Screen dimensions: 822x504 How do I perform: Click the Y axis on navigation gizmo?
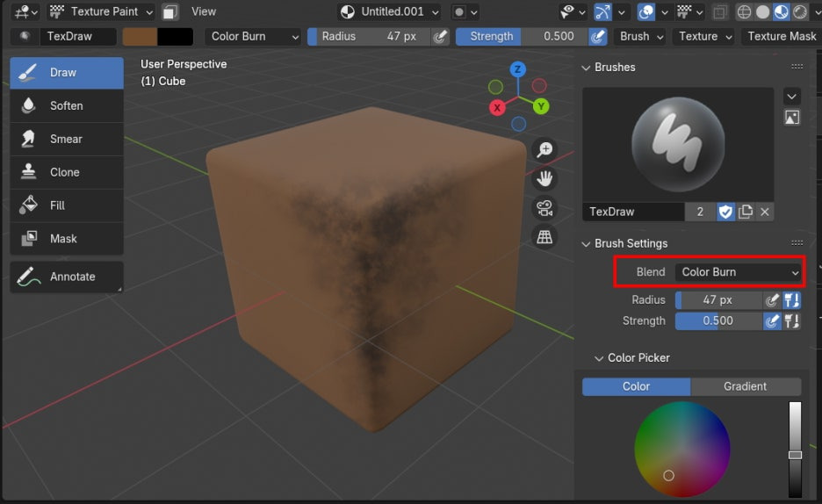click(541, 107)
